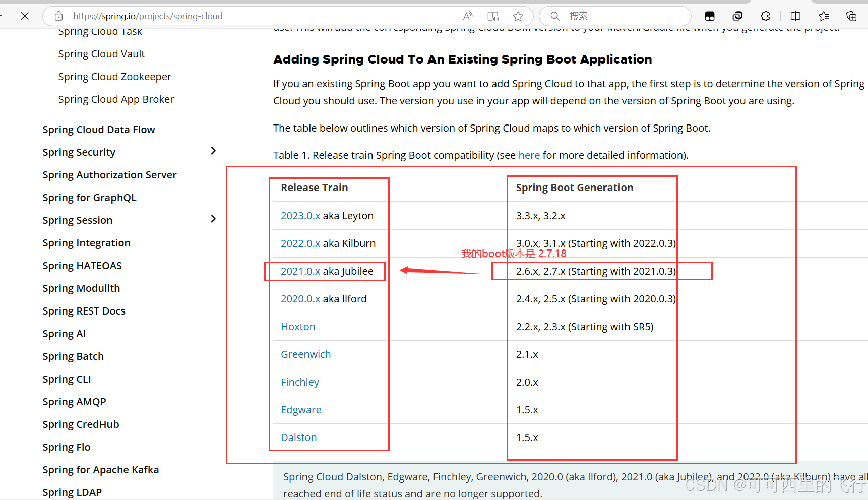Image resolution: width=868 pixels, height=500 pixels.
Task: Open the collections icon
Action: pos(851,16)
